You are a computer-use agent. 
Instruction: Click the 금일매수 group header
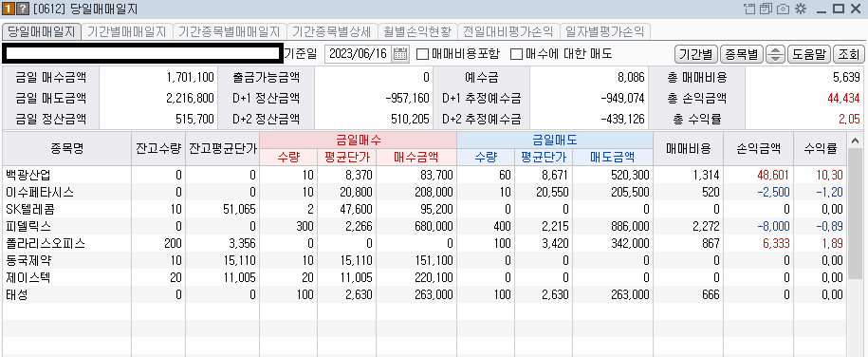tap(358, 140)
